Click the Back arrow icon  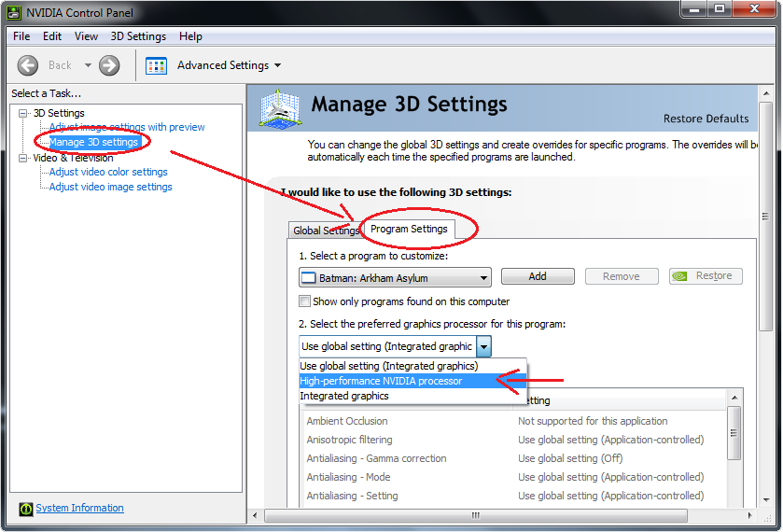[27, 65]
